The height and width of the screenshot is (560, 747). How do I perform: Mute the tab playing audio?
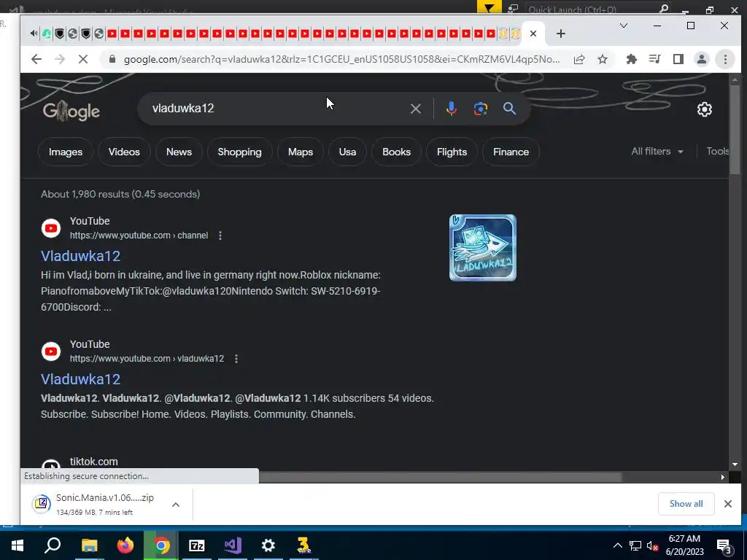[x=34, y=34]
